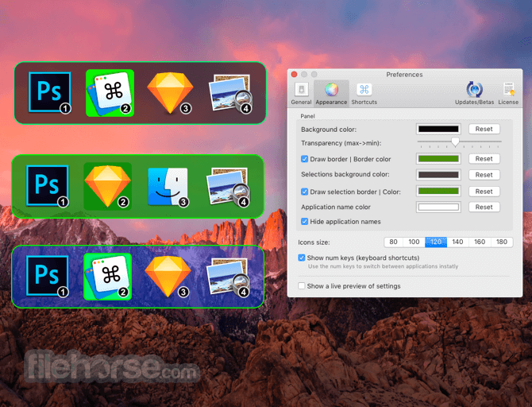Click the Command-Tab app icon in top panel
This screenshot has height=407, width=532.
click(110, 93)
